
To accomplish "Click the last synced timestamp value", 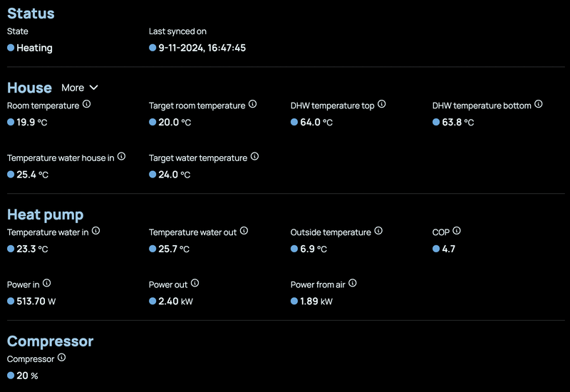I will [x=202, y=48].
